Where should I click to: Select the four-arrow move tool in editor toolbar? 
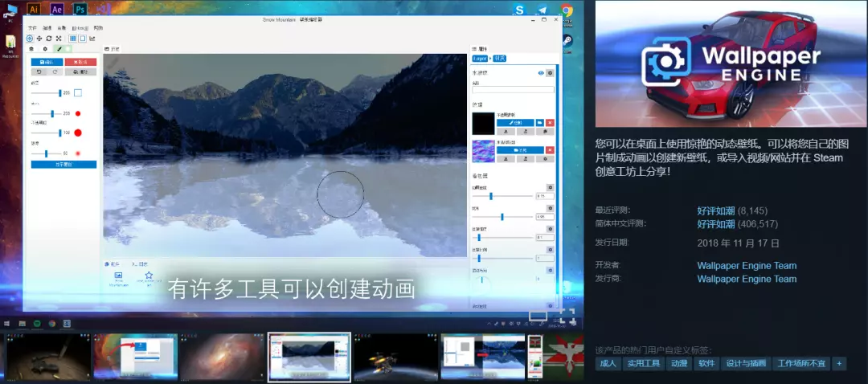[x=39, y=39]
